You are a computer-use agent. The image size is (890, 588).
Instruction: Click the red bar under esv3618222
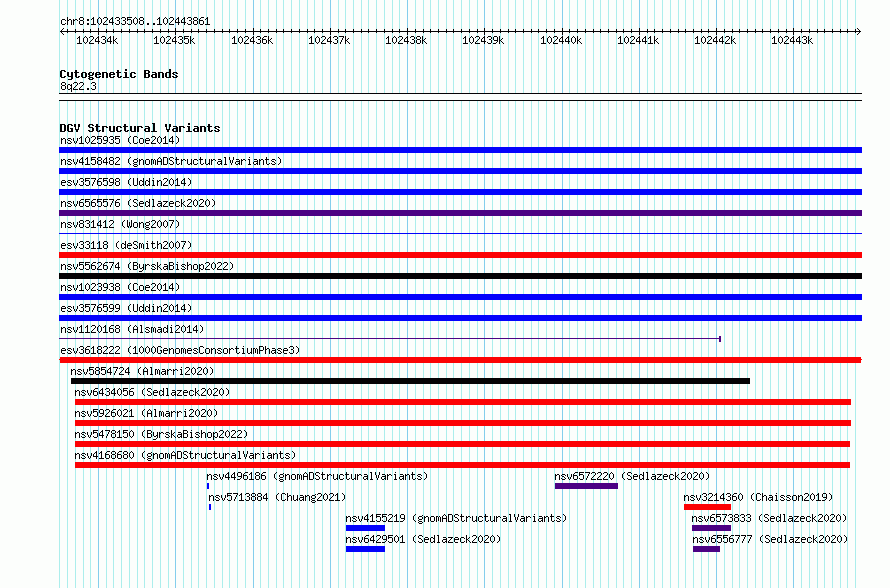[x=460, y=360]
